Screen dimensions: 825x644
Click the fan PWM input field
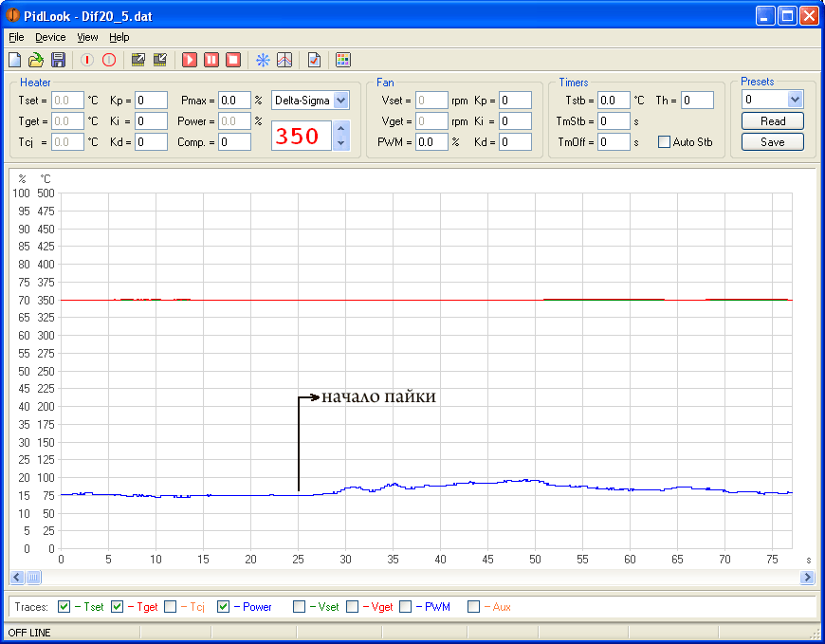click(431, 142)
